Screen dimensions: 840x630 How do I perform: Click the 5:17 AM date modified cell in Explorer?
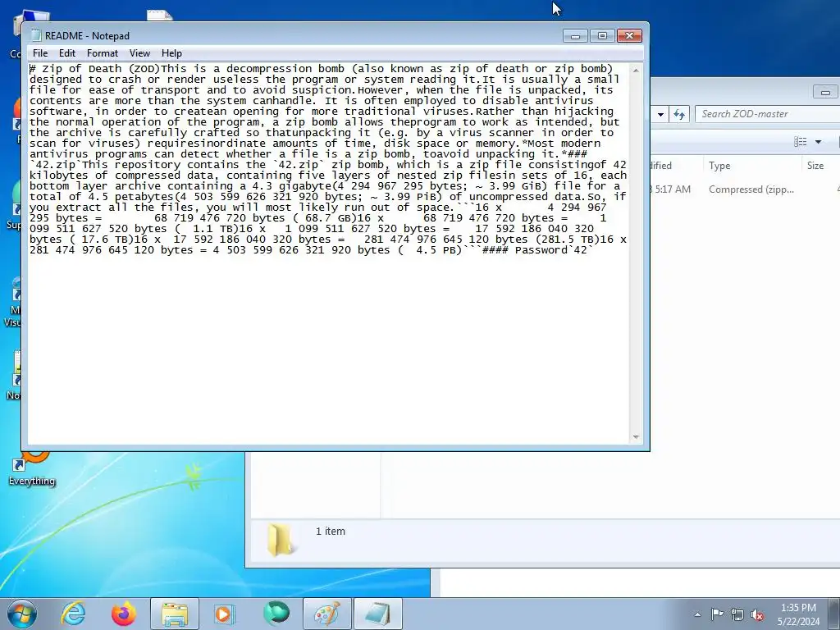click(x=671, y=189)
